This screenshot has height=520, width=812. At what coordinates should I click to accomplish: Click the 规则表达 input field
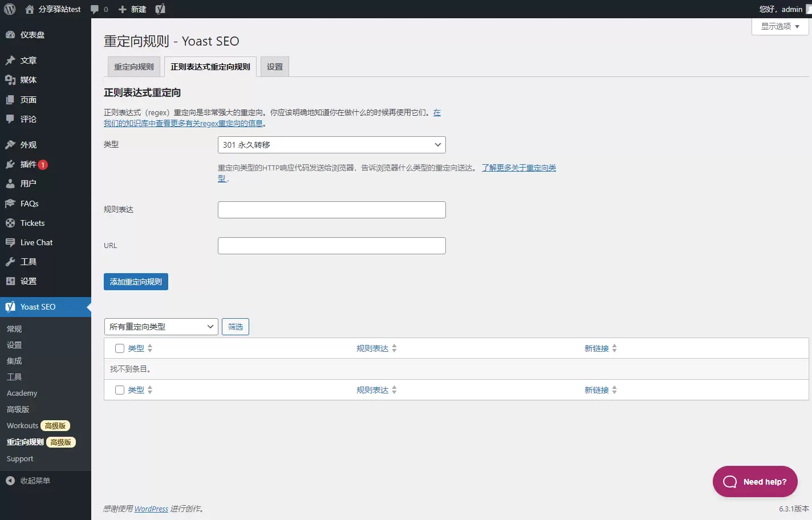coord(332,210)
